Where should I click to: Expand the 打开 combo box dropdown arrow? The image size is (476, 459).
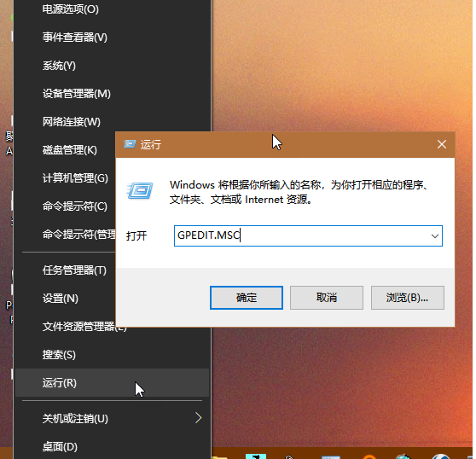coord(435,235)
